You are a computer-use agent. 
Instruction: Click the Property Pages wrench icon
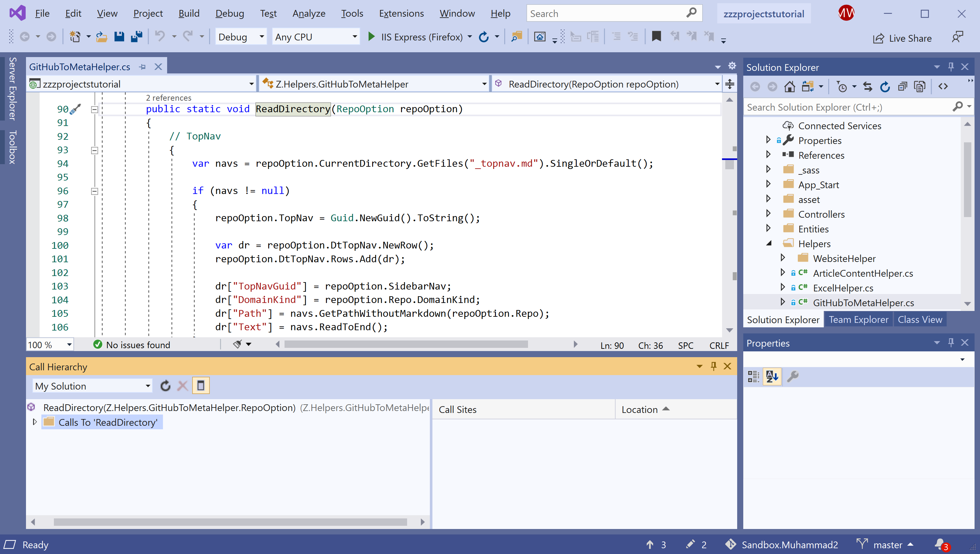pos(793,376)
